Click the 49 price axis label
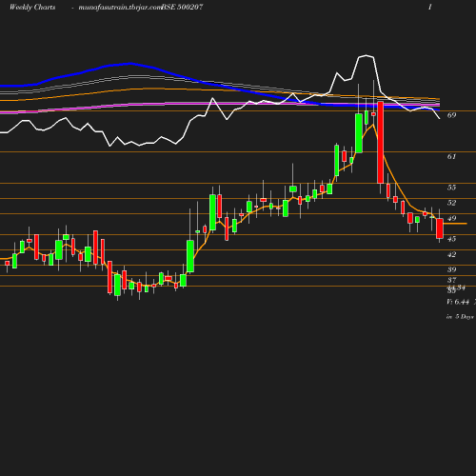The width and height of the screenshot is (476, 476). pyautogui.click(x=451, y=218)
